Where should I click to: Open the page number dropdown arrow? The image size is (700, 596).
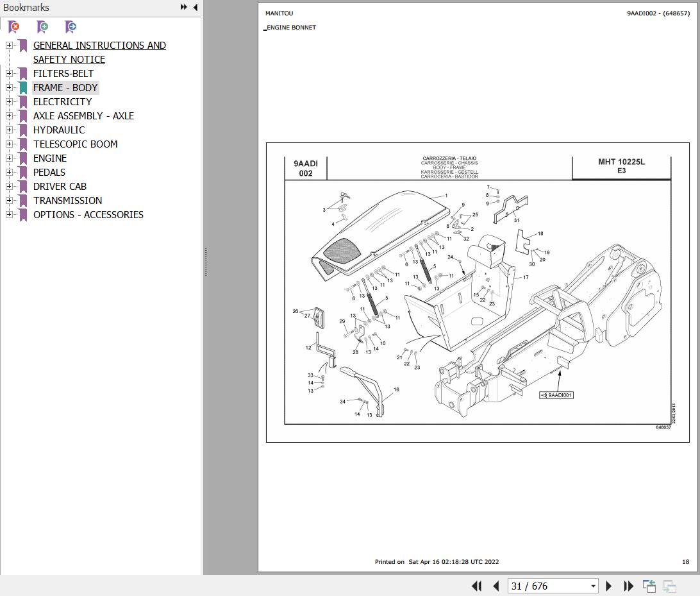click(x=594, y=586)
